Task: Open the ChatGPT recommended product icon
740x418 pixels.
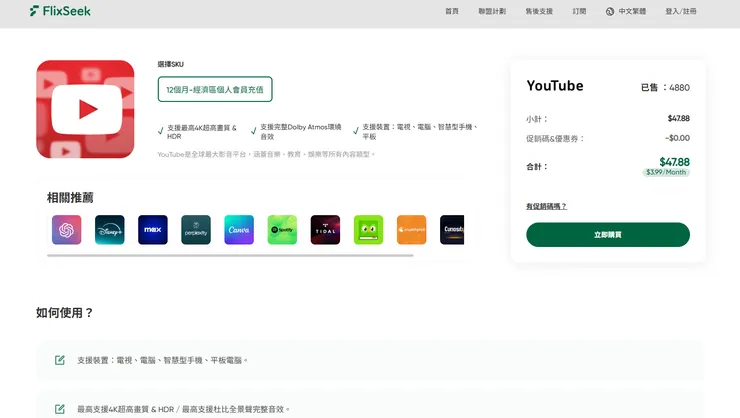Action: (67, 230)
